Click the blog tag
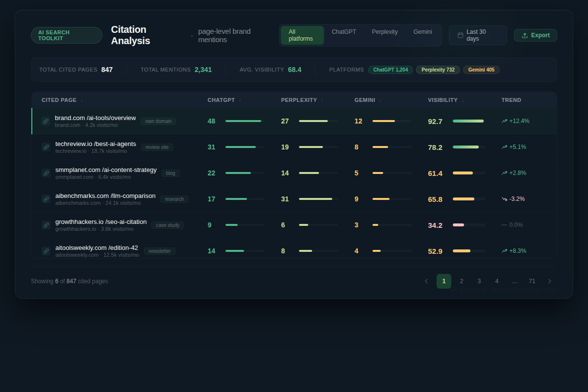The height and width of the screenshot is (392, 588). pos(171,173)
